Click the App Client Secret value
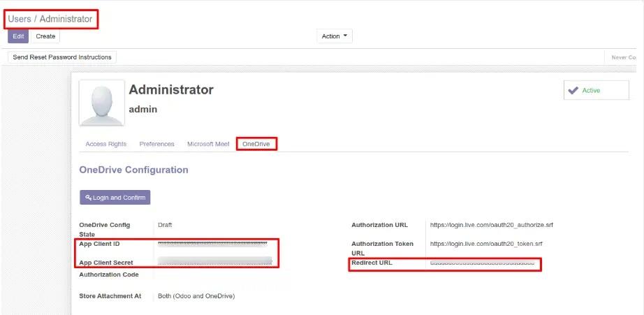644x315 pixels. pos(215,261)
